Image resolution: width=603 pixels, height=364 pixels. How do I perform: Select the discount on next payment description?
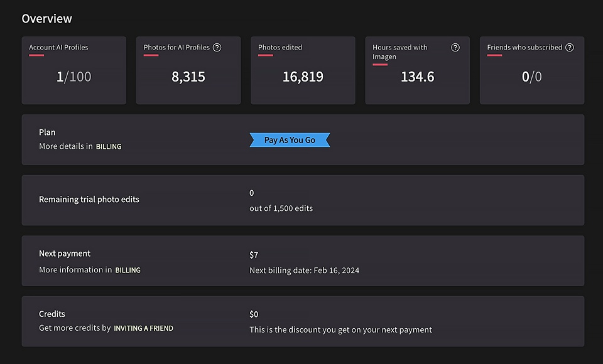click(340, 329)
